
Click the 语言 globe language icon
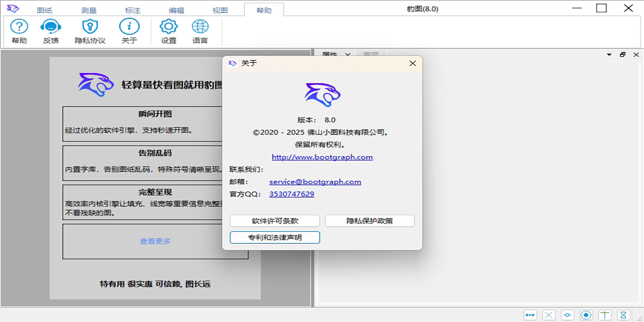coord(200,31)
